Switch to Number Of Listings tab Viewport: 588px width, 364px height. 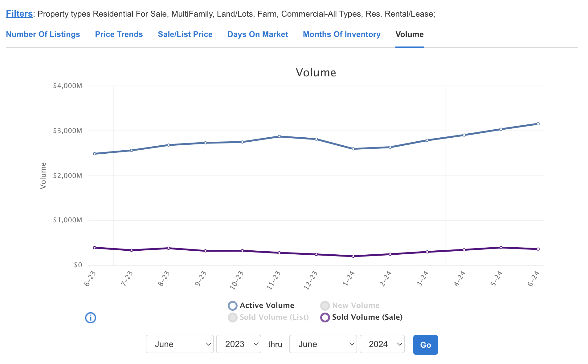43,34
